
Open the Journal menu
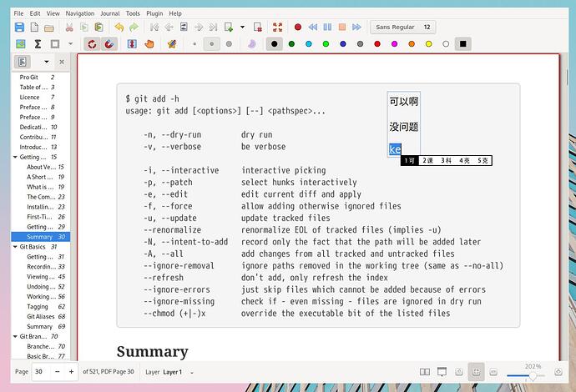click(x=109, y=13)
